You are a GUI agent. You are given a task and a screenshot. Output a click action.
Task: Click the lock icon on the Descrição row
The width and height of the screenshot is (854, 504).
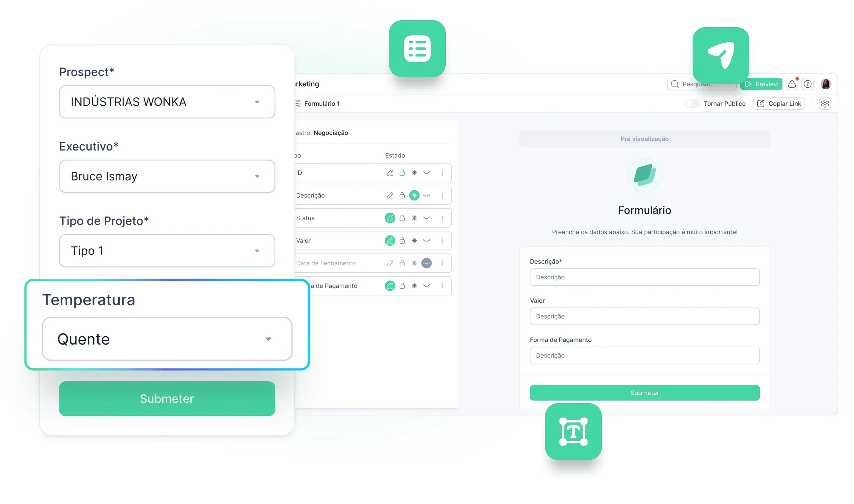[402, 195]
